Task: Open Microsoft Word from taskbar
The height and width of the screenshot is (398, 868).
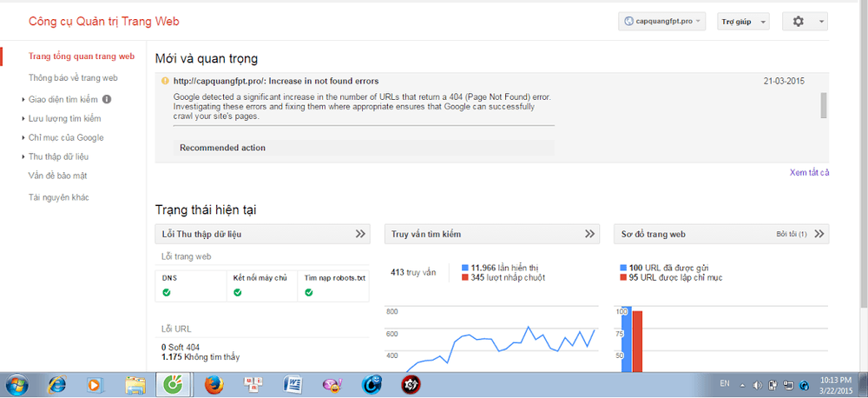Action: (x=293, y=384)
